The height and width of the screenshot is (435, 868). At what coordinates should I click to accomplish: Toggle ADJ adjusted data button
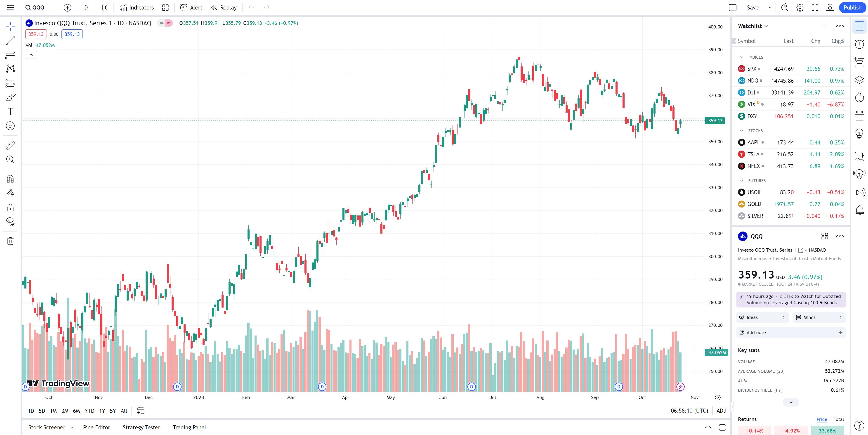721,411
